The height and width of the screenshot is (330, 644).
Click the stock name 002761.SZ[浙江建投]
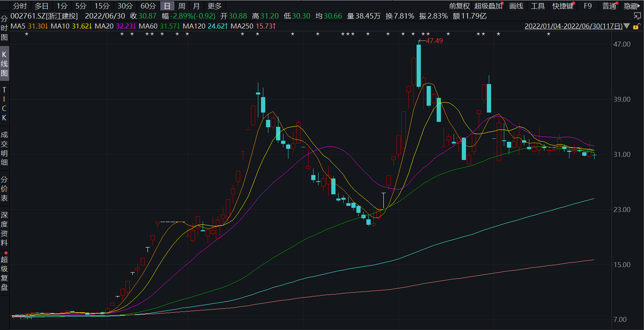[44, 16]
